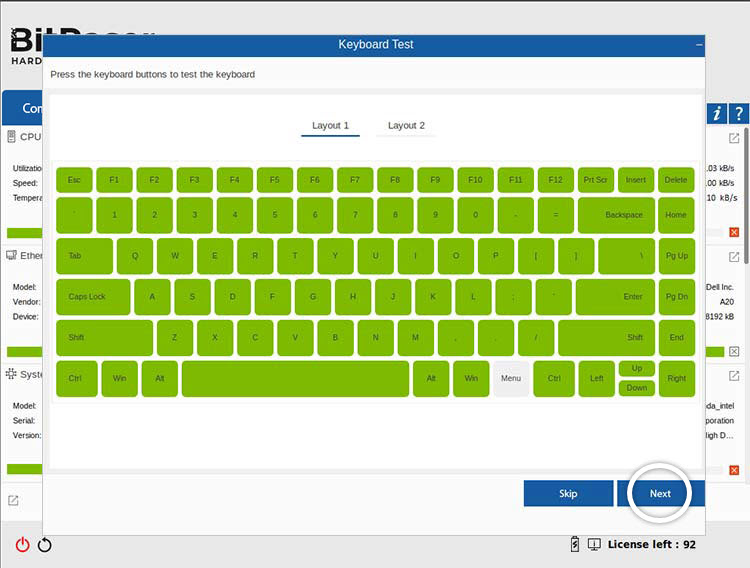Screen dimensions: 750x568
Task: Click the grey X box under Ethernet panel
Action: click(734, 352)
